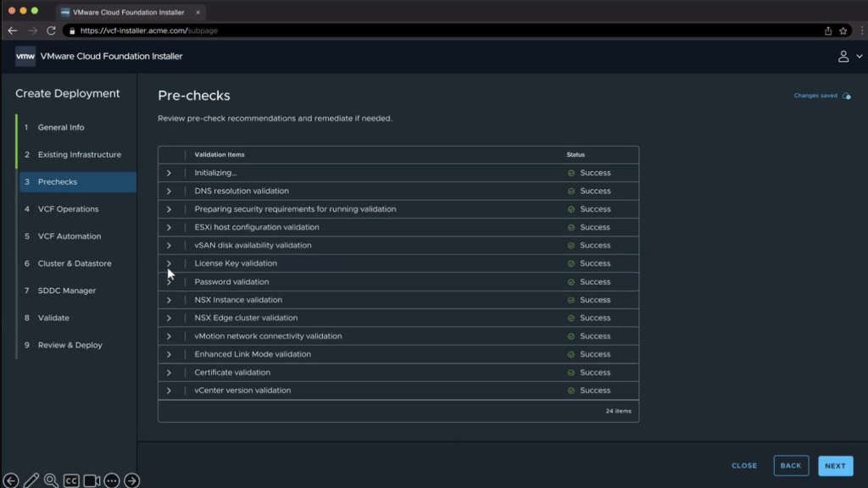868x488 pixels.
Task: Click the pencil annotation tool icon
Action: [31, 480]
